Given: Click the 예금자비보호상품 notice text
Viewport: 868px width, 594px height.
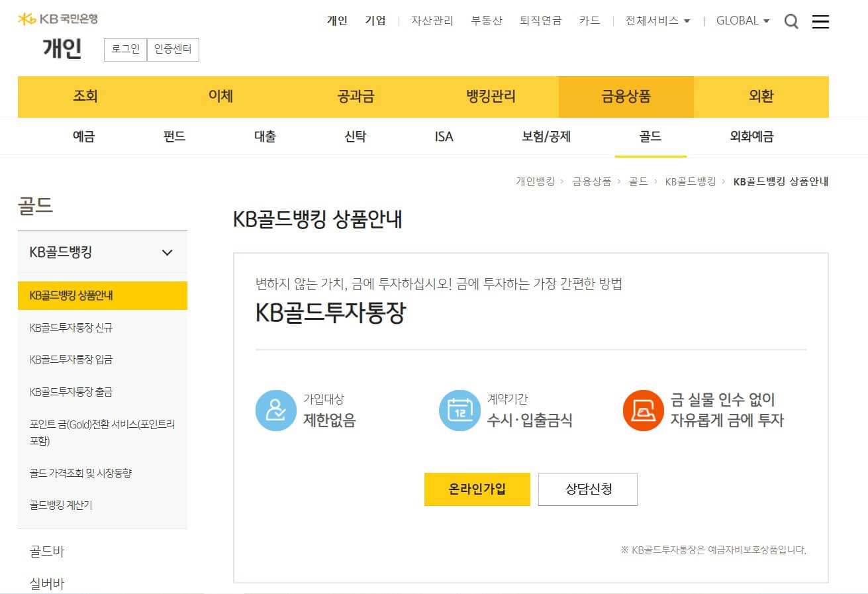Looking at the screenshot, I should pyautogui.click(x=713, y=550).
